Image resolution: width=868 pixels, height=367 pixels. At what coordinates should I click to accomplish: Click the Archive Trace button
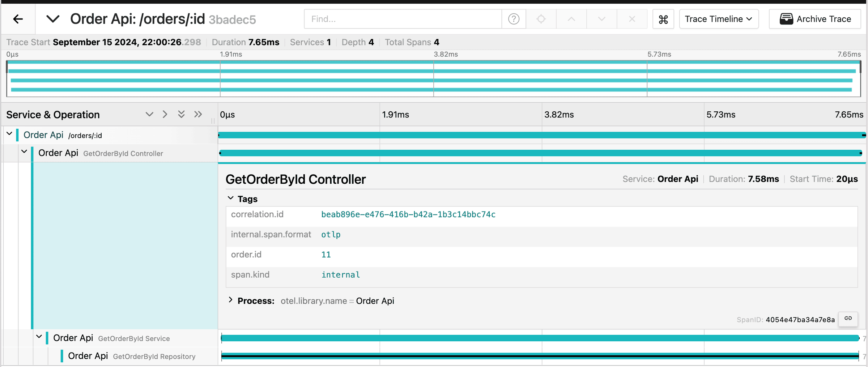coord(815,19)
